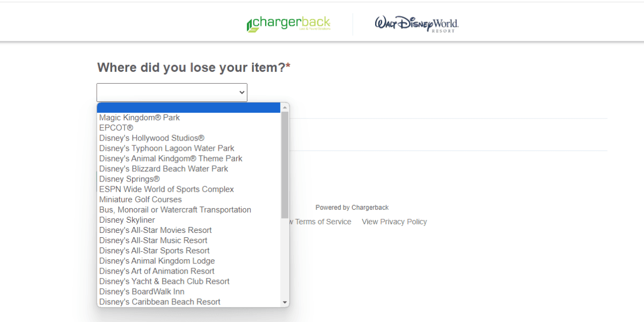Viewport: 644px width, 322px height.
Task: Click the dropdown list scroll down arrow
Action: [x=285, y=303]
